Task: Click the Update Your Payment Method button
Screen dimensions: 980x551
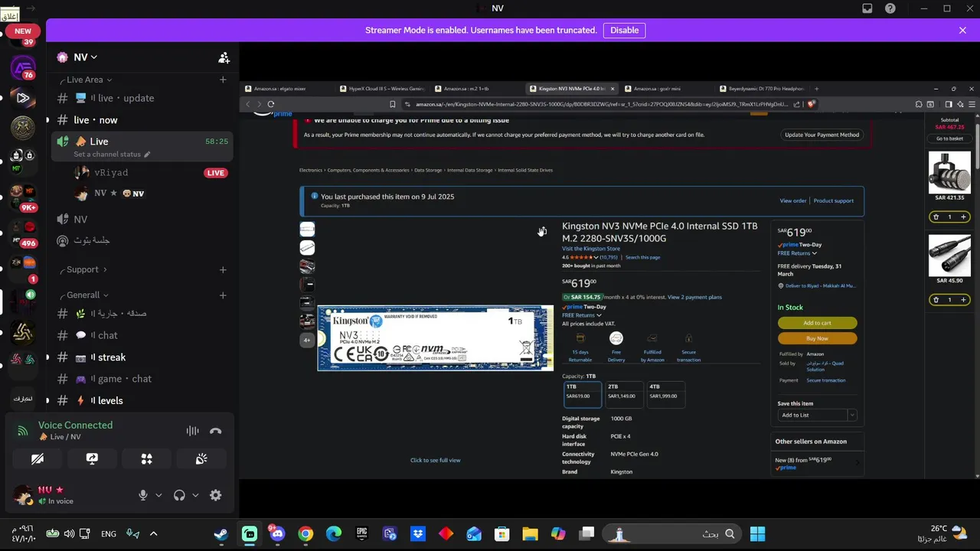Action: (x=822, y=135)
